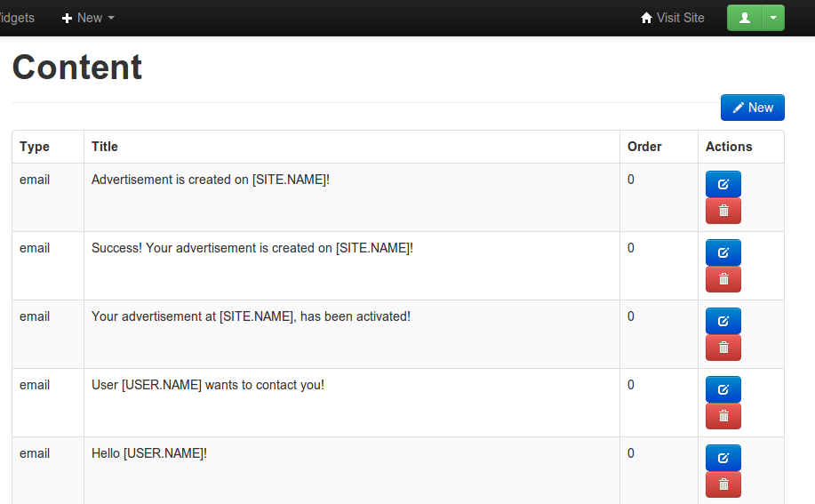The image size is (815, 504).
Task: Click the Visit Site link
Action: click(672, 18)
